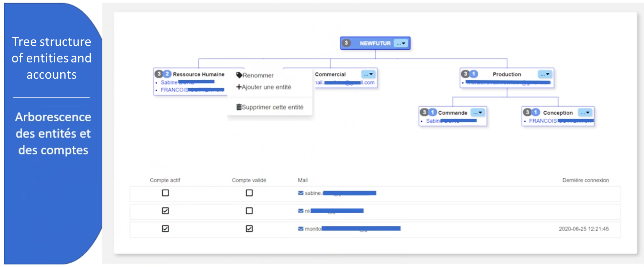Expand the Commande entity options dropdown
The height and width of the screenshot is (267, 644).
click(x=478, y=113)
